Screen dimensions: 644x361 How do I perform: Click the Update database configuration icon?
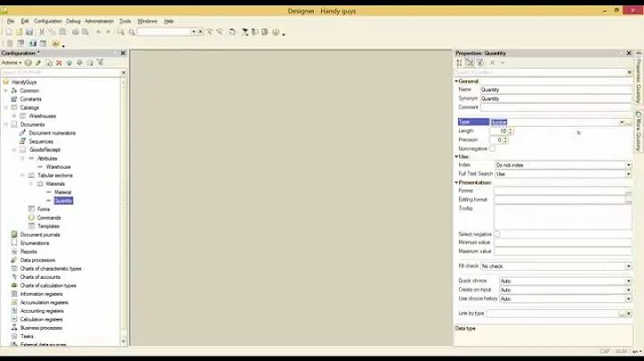[32, 44]
